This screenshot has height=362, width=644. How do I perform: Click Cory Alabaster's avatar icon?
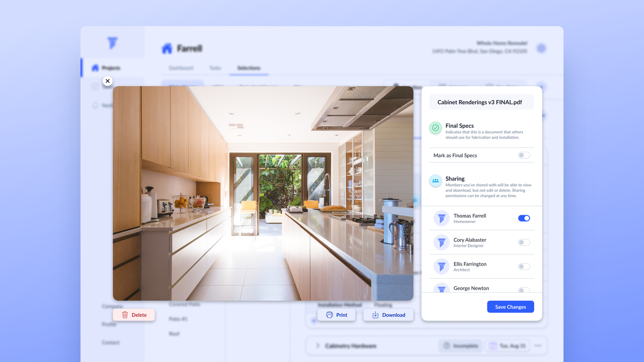click(x=441, y=242)
